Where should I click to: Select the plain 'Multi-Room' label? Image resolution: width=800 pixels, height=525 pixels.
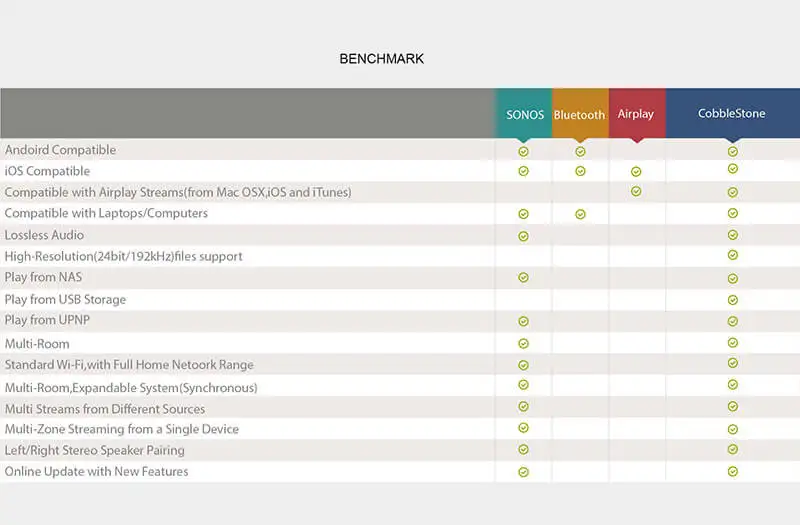point(37,344)
